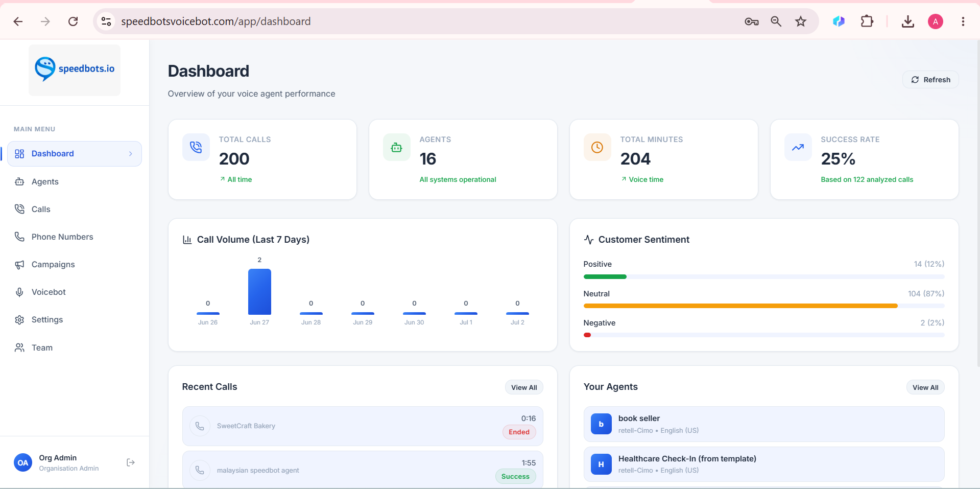Open the browser zoom magnifier icon
Viewport: 980px width, 489px height.
click(x=776, y=21)
